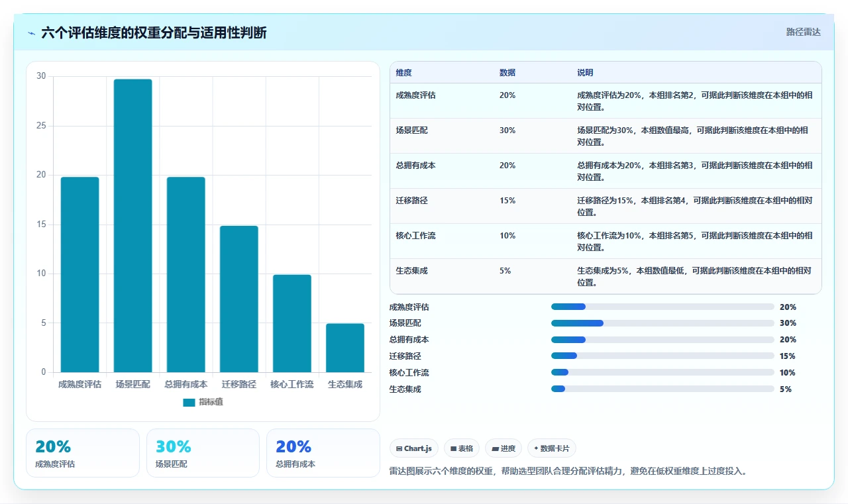Click the 说明 column header
The image size is (848, 504).
tap(585, 73)
